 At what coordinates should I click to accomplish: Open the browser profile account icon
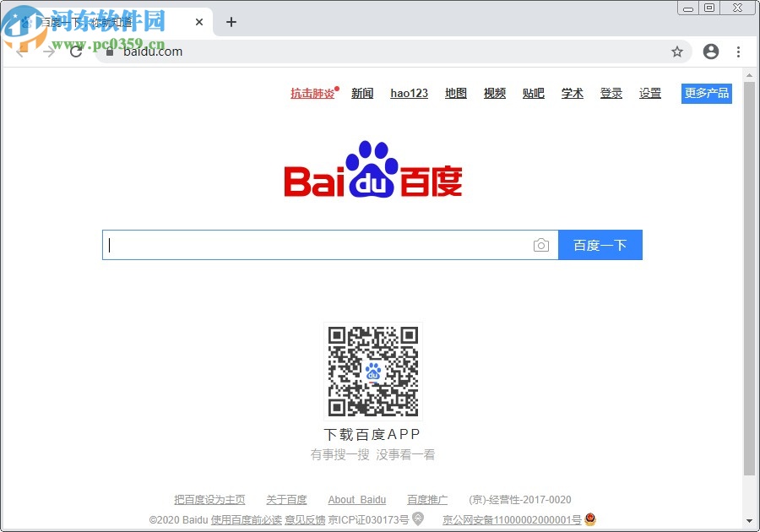click(710, 52)
